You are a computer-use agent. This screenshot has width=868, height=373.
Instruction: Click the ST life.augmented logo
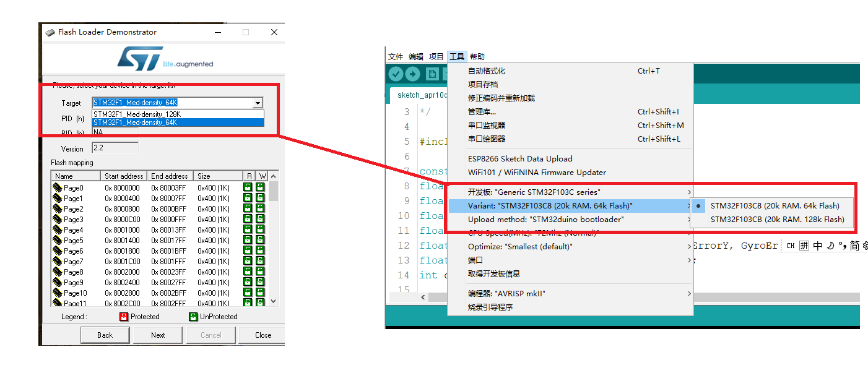coord(165,58)
